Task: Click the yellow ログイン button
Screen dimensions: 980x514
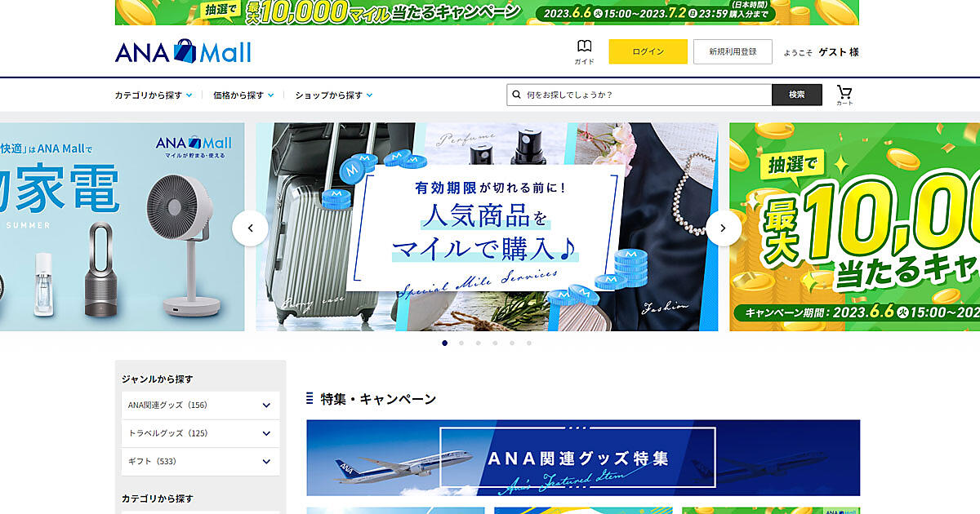Action: [648, 51]
